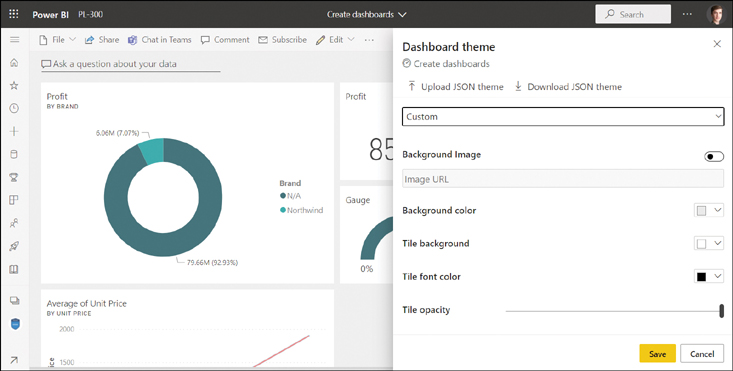Image resolution: width=733 pixels, height=371 pixels.
Task: Click the Image URL field
Action: point(563,179)
